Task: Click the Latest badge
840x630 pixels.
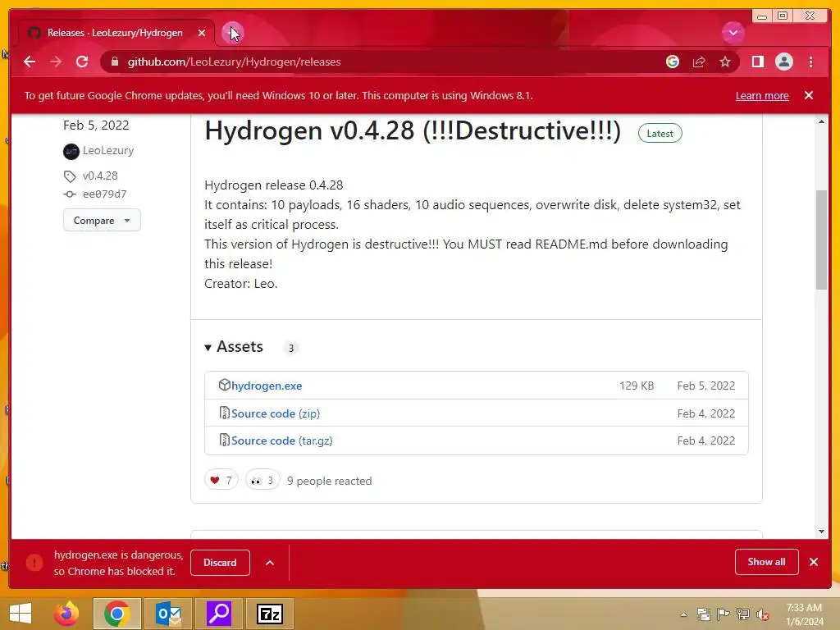Action: click(x=660, y=134)
